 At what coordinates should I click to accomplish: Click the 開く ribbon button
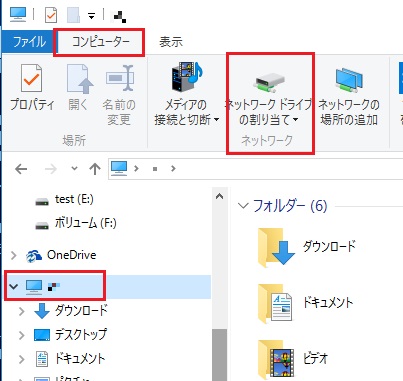(79, 88)
